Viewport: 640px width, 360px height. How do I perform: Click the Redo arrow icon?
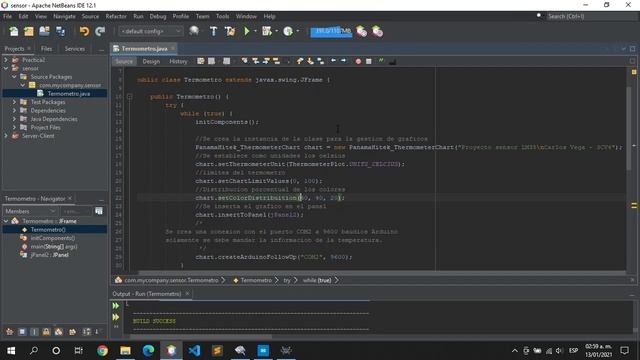coord(100,31)
